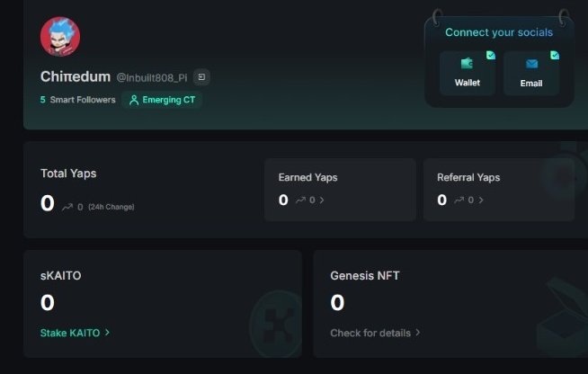Click the sKAITO balance value 0
Viewport: 588px width, 374px height.
(48, 302)
